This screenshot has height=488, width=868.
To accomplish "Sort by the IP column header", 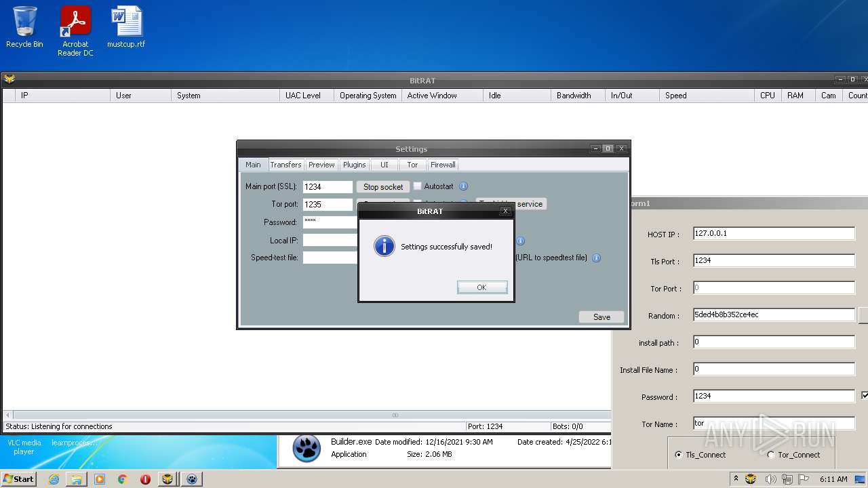I will click(x=62, y=96).
